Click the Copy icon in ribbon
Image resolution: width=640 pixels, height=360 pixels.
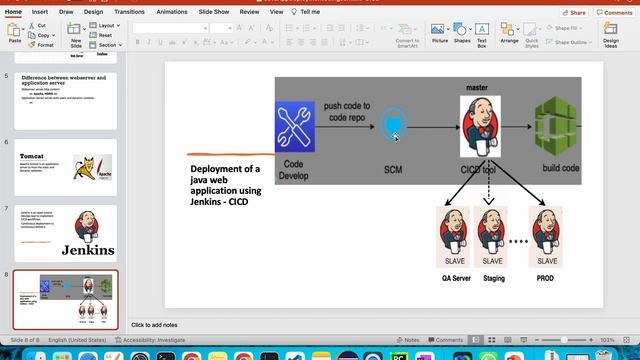(32, 35)
